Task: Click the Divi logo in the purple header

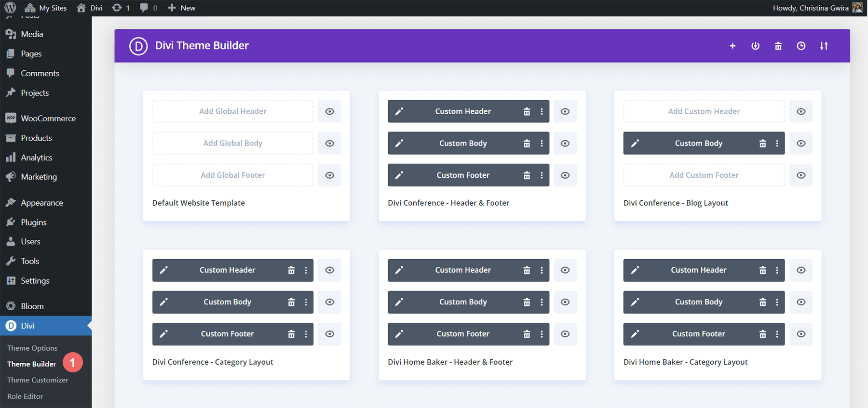Action: tap(138, 46)
